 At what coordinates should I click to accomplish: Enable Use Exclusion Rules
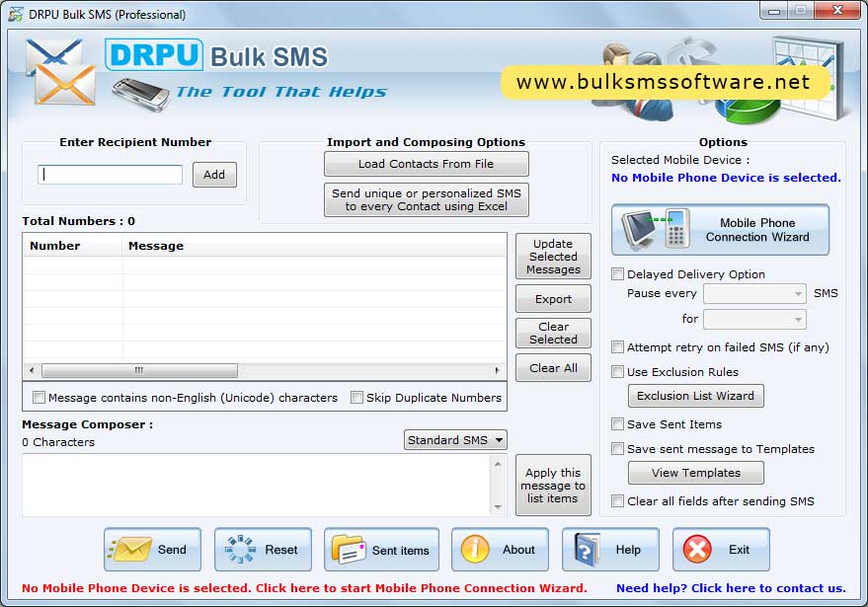[617, 372]
